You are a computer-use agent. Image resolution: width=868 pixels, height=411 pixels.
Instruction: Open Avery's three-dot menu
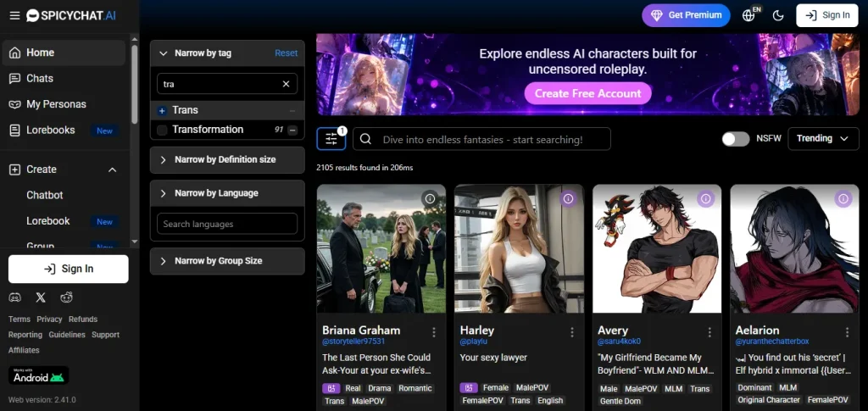[709, 332]
